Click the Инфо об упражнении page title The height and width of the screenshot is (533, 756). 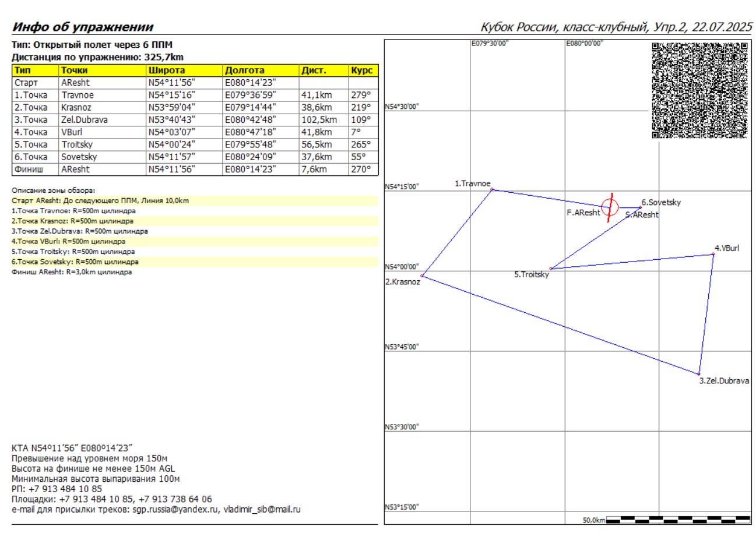(x=83, y=27)
